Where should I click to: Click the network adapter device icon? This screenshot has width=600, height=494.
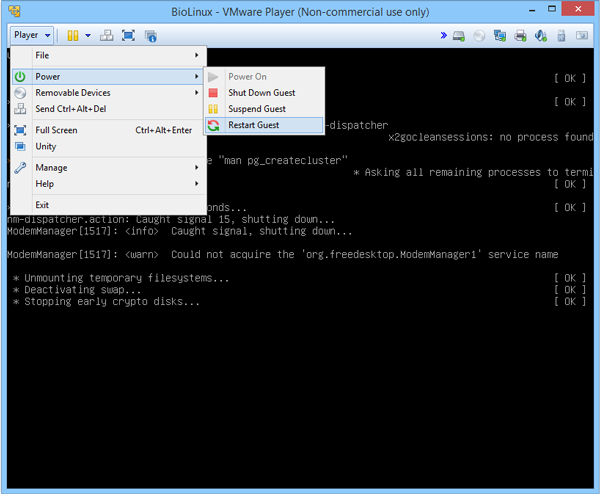click(500, 36)
